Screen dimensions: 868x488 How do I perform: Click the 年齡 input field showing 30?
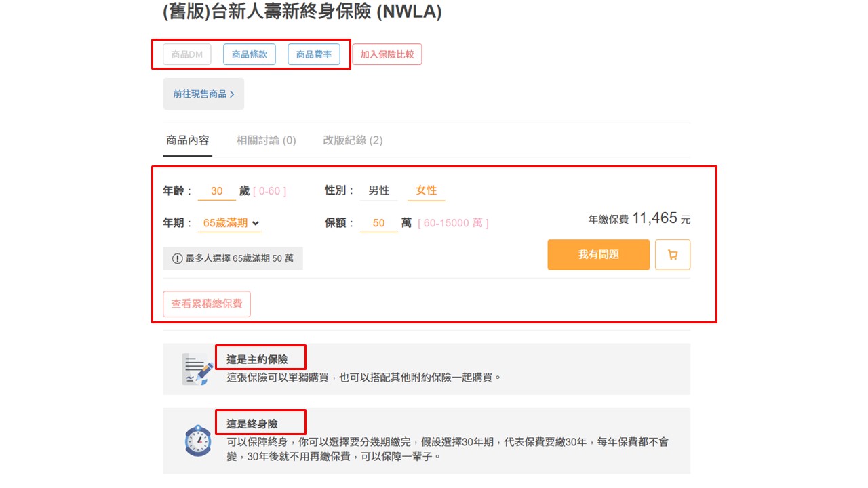(x=217, y=191)
